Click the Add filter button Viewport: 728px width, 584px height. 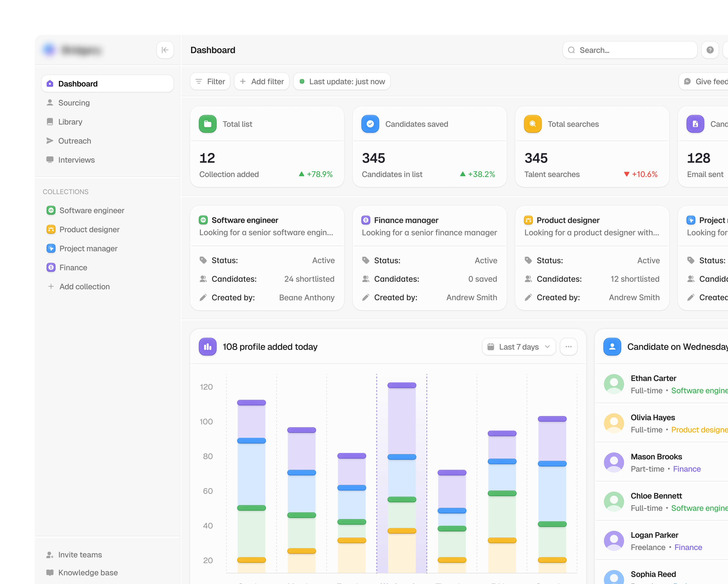[x=262, y=81]
